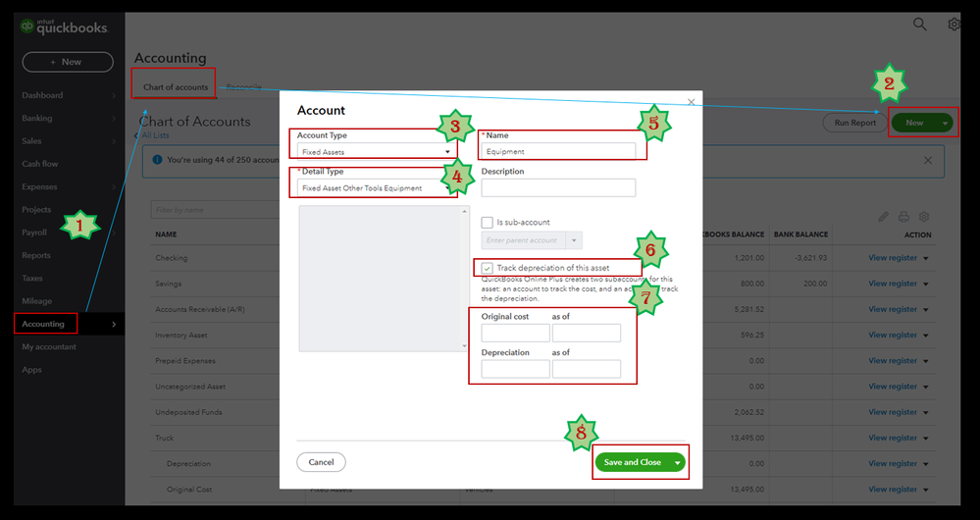Expand the New button dropdown arrow
Screen dimensions: 980x520
tap(945, 123)
